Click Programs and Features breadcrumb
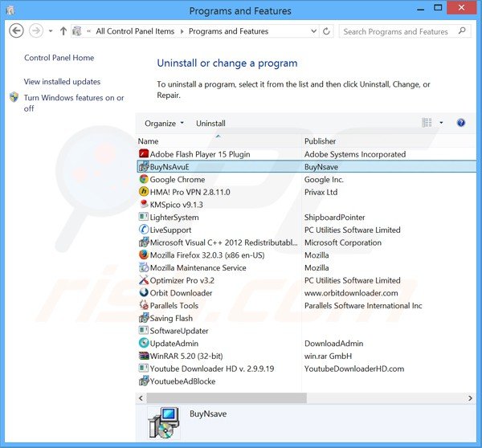482x448 pixels. pos(228,31)
